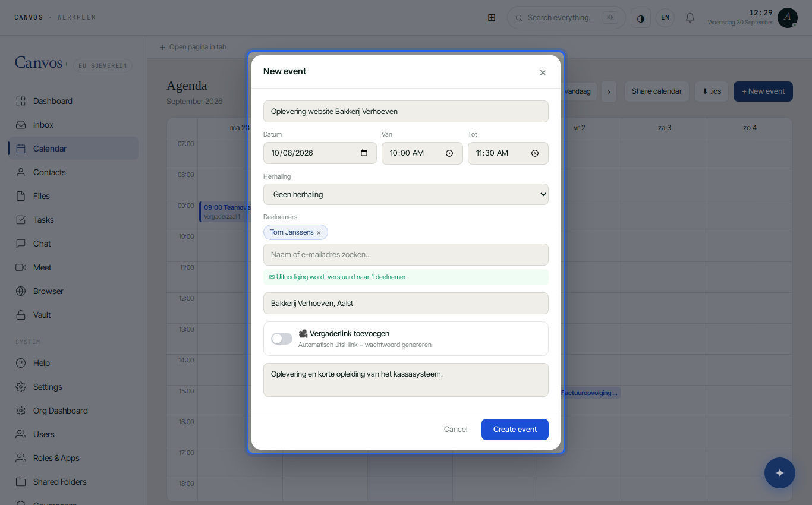Click Create event button

click(515, 430)
